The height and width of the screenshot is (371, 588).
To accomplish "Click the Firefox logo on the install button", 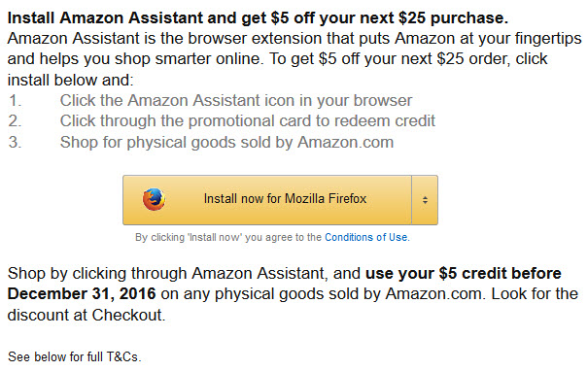I will [154, 199].
